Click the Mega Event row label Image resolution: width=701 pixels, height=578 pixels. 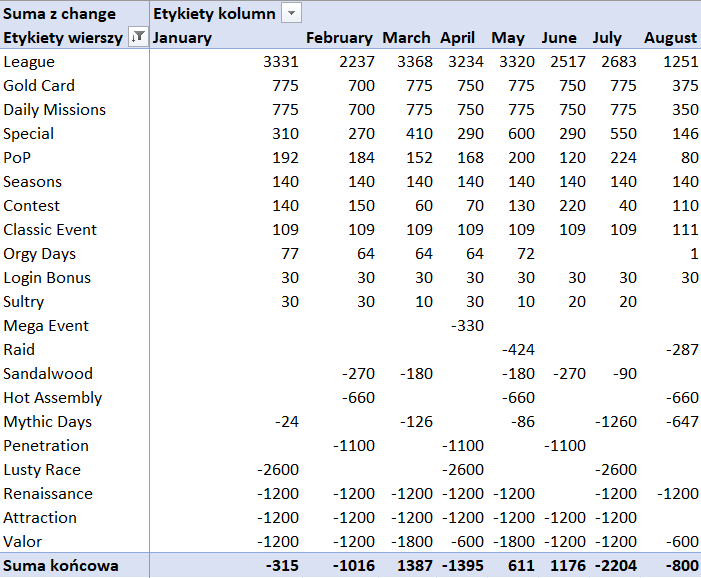pos(46,326)
